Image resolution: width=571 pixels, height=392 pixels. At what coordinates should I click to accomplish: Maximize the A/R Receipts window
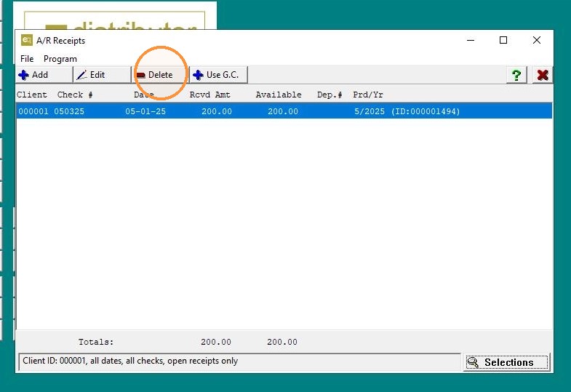click(x=503, y=40)
